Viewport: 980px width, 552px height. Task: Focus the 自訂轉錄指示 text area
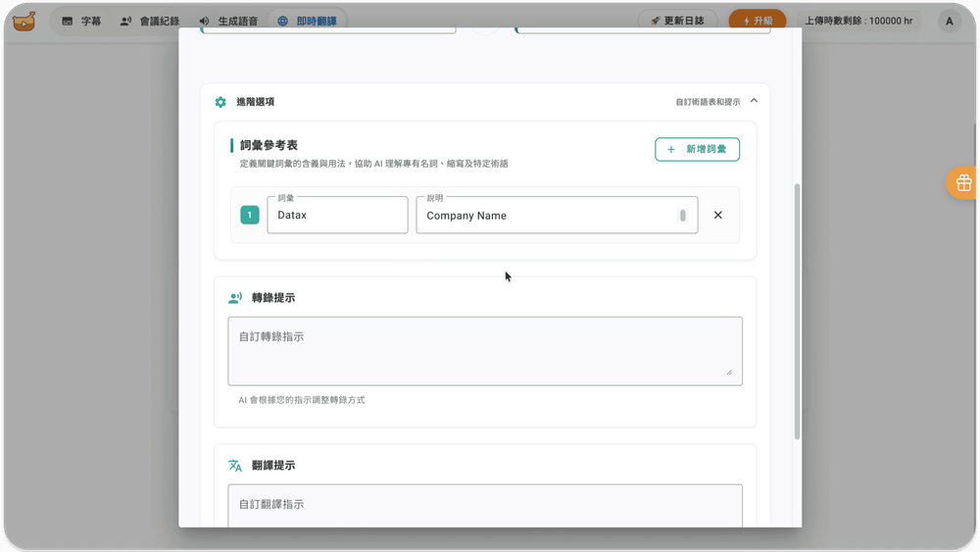point(484,350)
